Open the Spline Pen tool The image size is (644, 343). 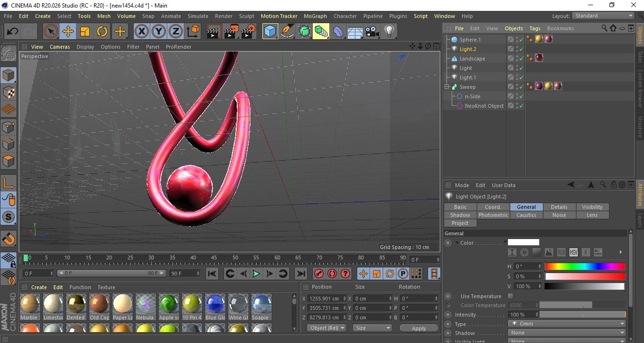tap(287, 32)
